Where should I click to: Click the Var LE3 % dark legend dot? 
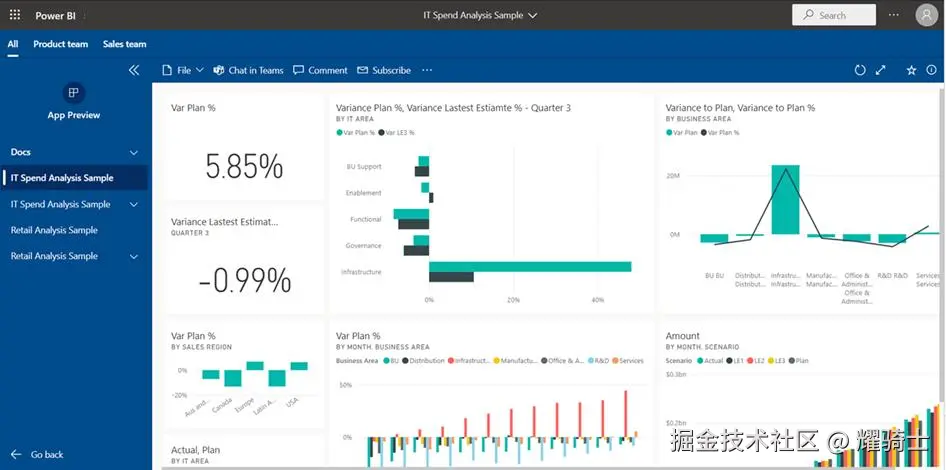381,133
